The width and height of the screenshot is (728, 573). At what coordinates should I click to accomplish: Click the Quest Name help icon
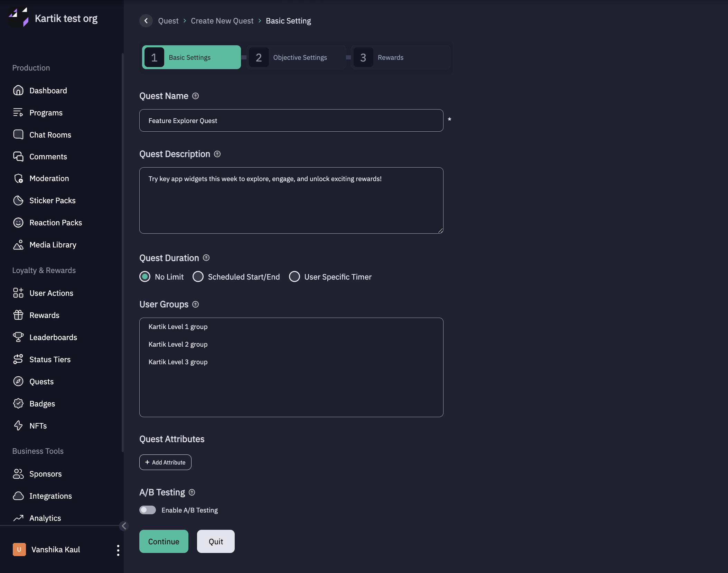[x=195, y=96]
